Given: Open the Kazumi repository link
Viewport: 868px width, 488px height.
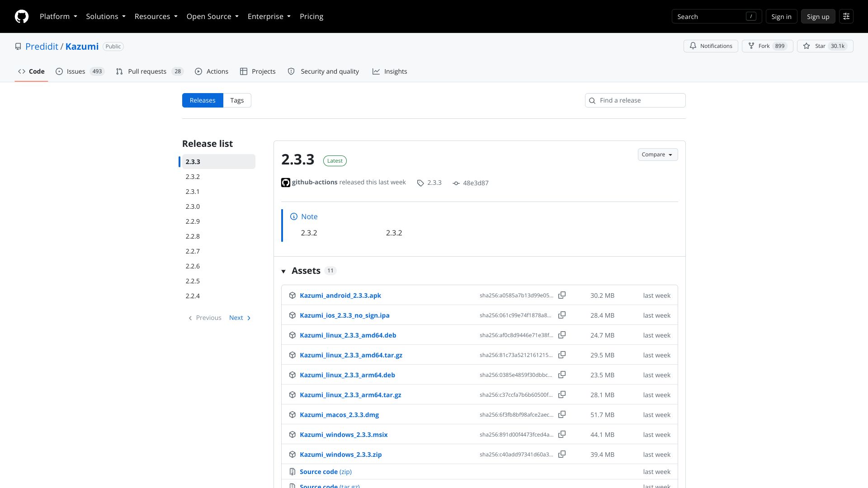Looking at the screenshot, I should point(82,46).
